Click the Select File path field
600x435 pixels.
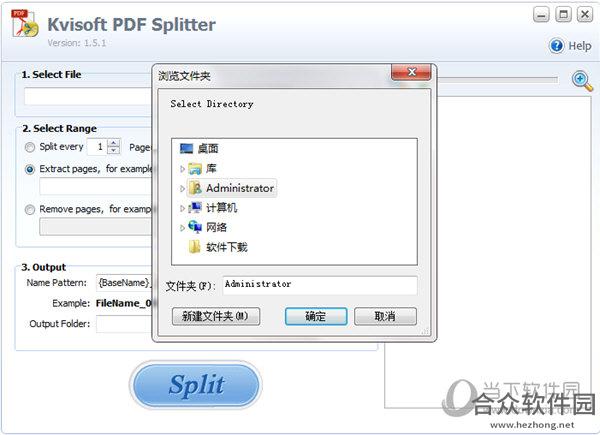(x=88, y=96)
